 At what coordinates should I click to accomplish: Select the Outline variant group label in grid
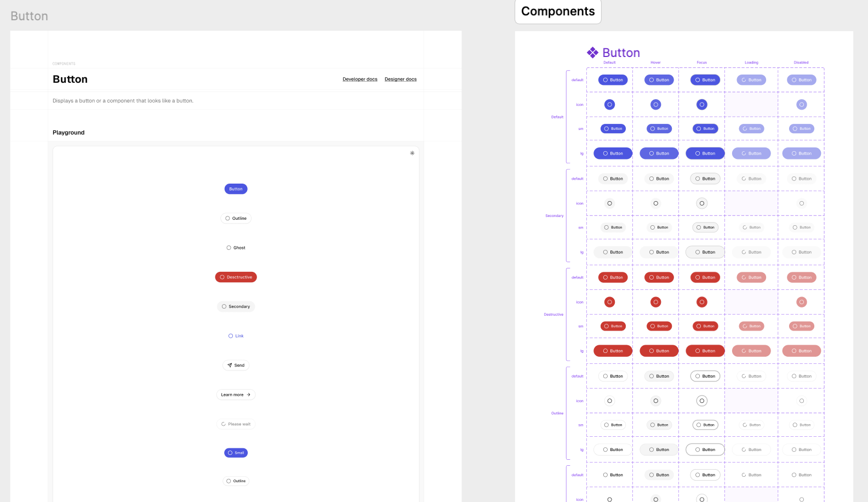(x=557, y=413)
